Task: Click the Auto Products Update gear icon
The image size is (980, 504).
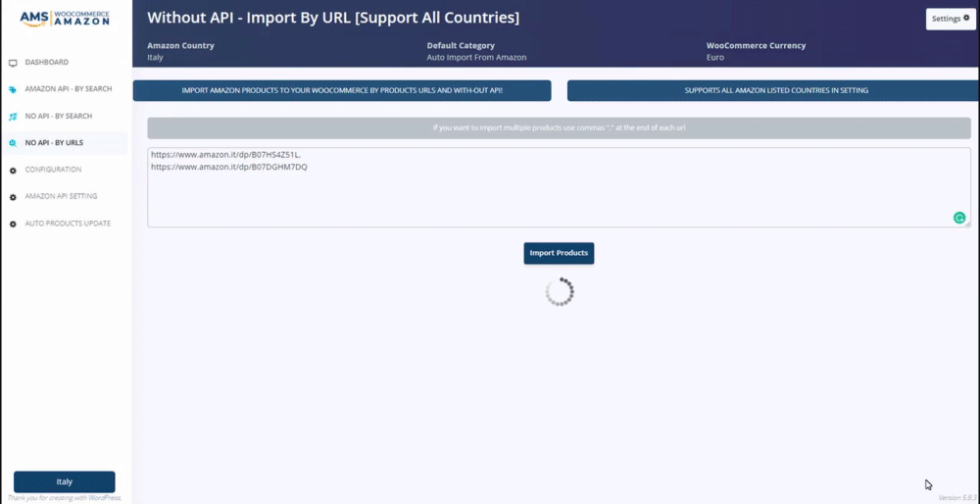Action: click(x=13, y=224)
